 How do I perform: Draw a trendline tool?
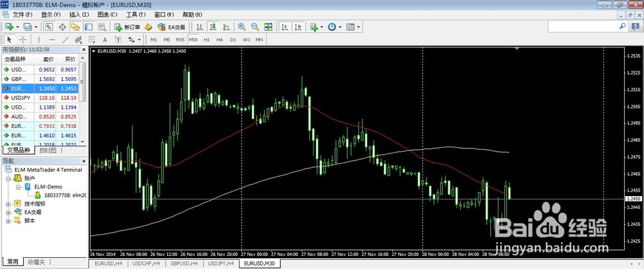(x=65, y=40)
